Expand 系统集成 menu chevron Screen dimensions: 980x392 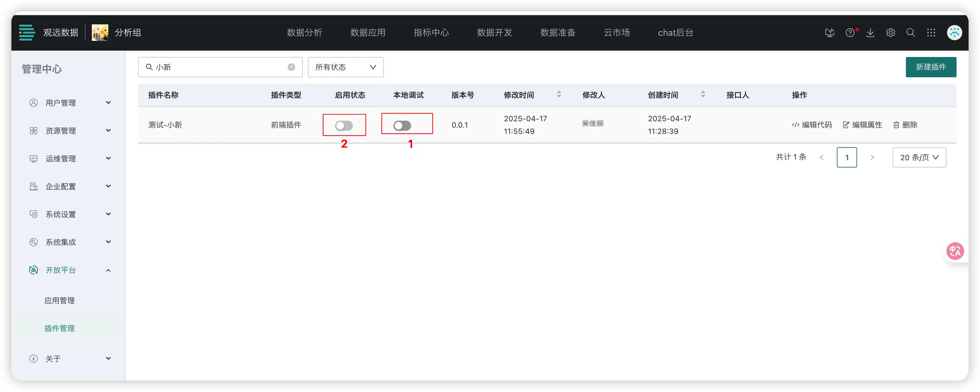pyautogui.click(x=108, y=242)
